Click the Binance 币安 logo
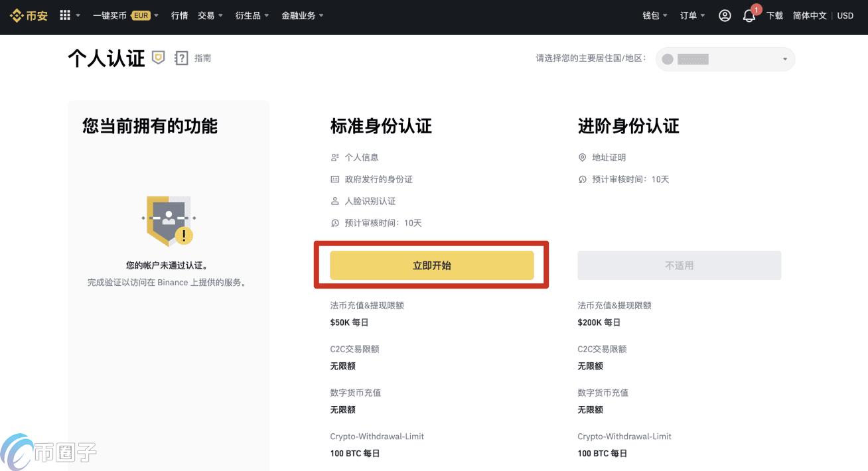This screenshot has width=868, height=471. pos(28,15)
